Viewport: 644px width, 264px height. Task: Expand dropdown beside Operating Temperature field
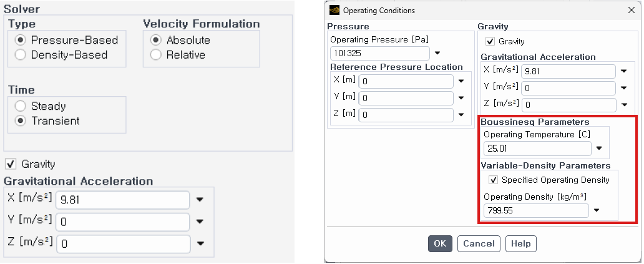[x=599, y=149]
